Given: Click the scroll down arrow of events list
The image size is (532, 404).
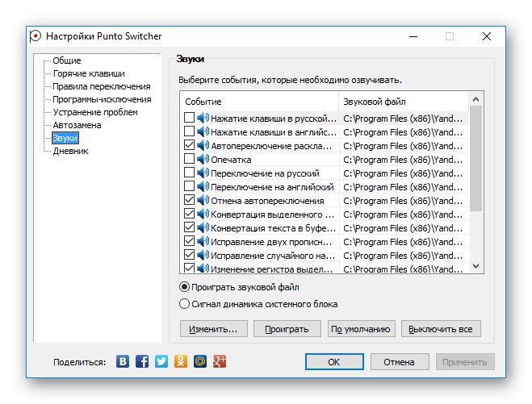Looking at the screenshot, I should click(x=475, y=266).
